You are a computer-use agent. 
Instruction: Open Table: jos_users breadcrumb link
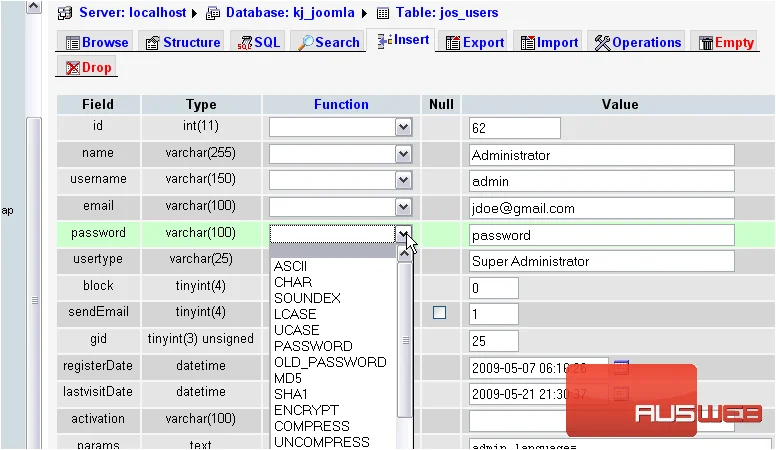447,13
